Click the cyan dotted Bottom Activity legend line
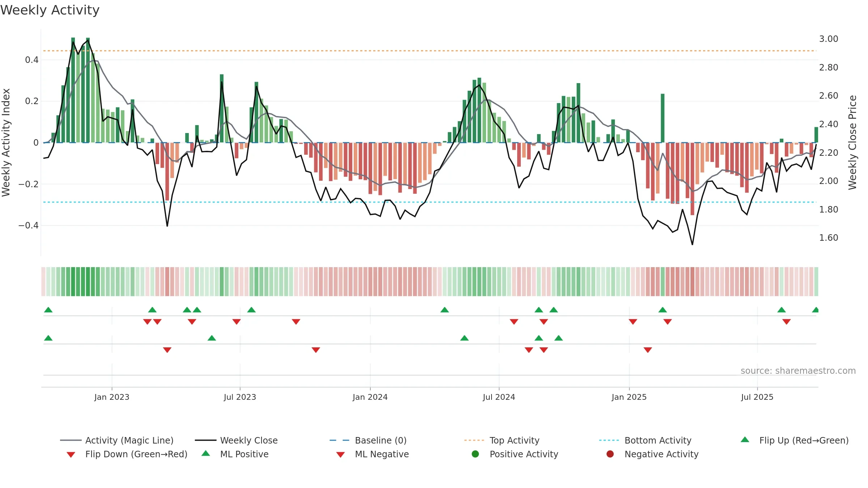Image resolution: width=868 pixels, height=488 pixels. [x=609, y=440]
